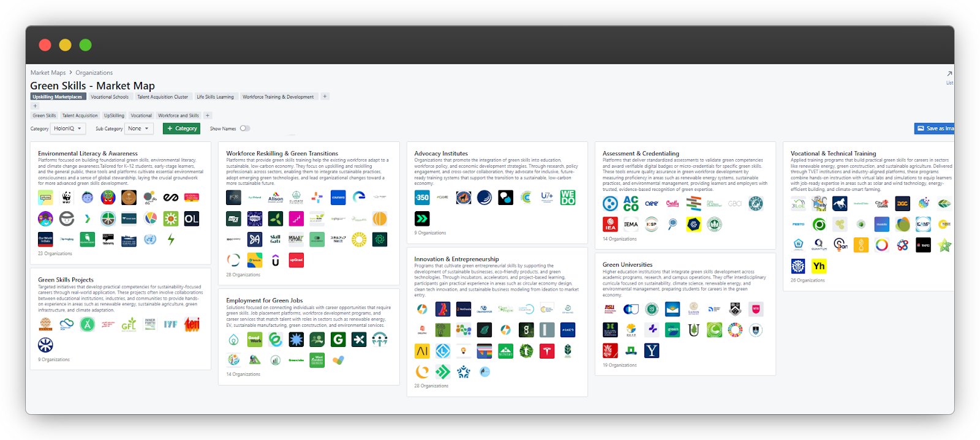Image resolution: width=980 pixels, height=440 pixels.
Task: Switch to Vocational Schools tab
Action: (x=110, y=97)
